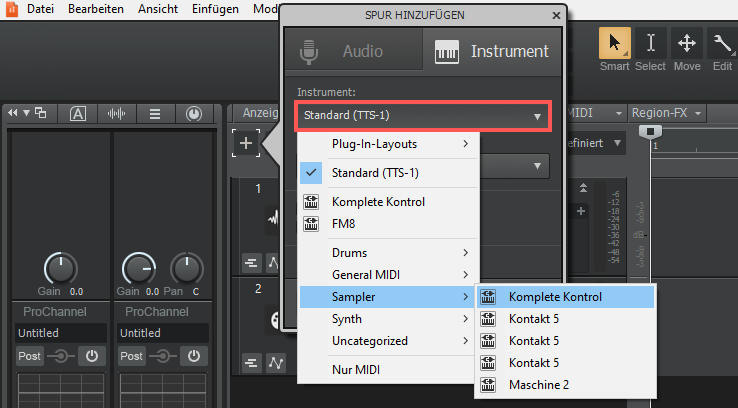Viewport: 738px width, 408px height.
Task: Click the microphone icon on the Audio tab
Action: click(x=309, y=52)
